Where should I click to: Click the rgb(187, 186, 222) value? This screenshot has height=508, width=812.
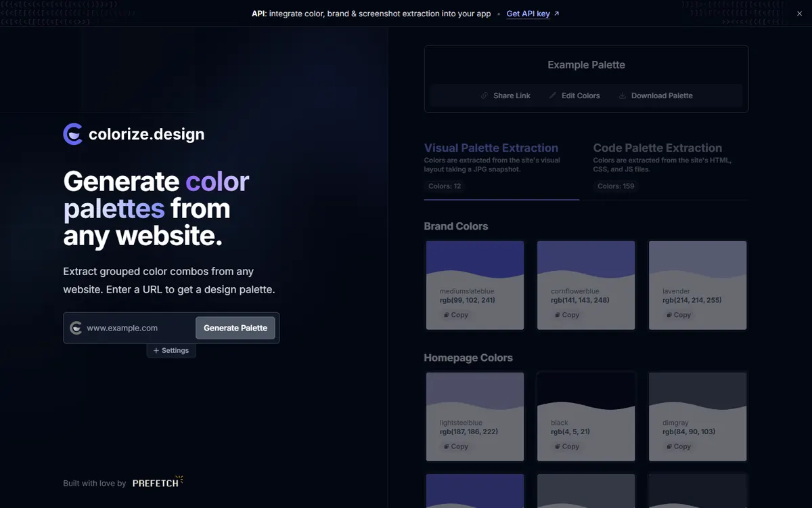[x=469, y=431]
